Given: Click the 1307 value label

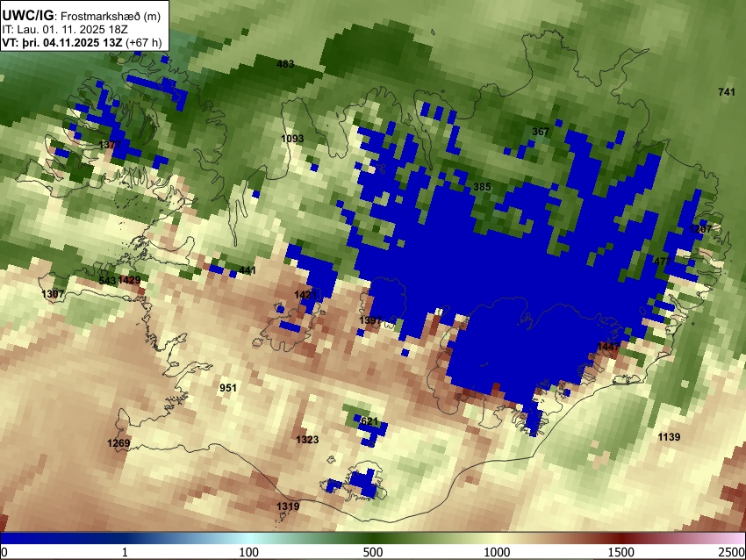Looking at the screenshot, I should coord(53,293).
